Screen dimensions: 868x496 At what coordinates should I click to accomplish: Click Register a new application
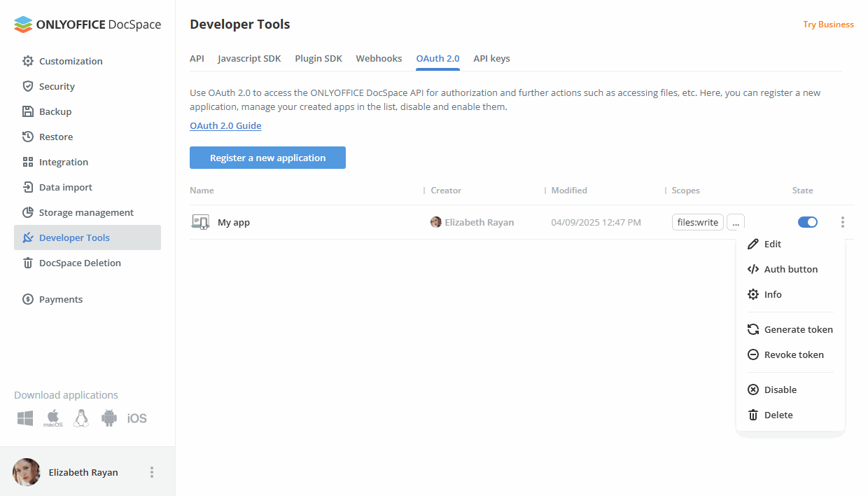coord(267,158)
